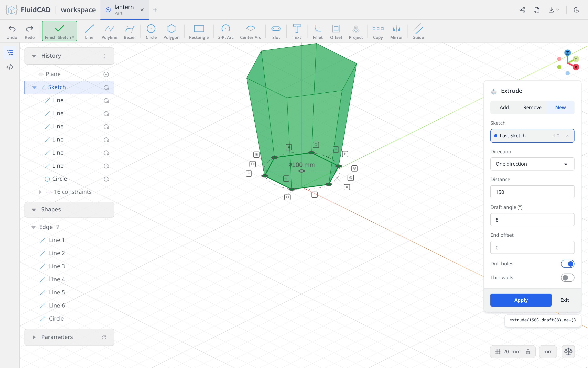The image size is (588, 368).
Task: Collapse the Shapes panel
Action: tap(34, 210)
